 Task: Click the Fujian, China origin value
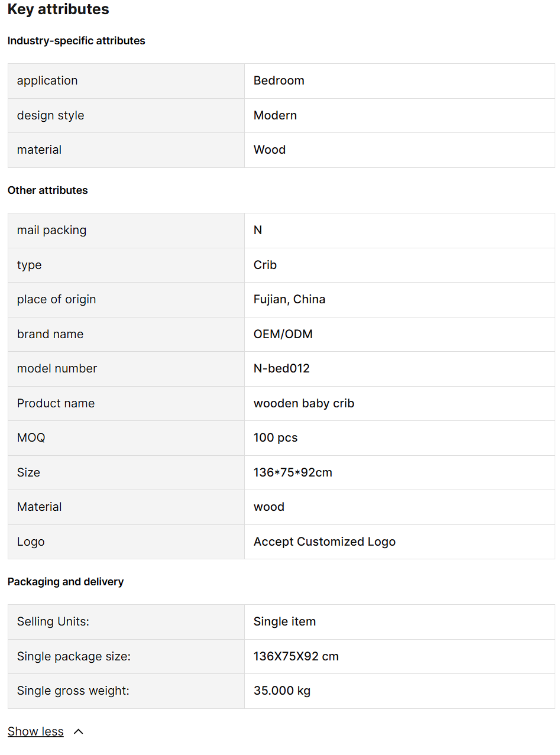click(x=289, y=299)
